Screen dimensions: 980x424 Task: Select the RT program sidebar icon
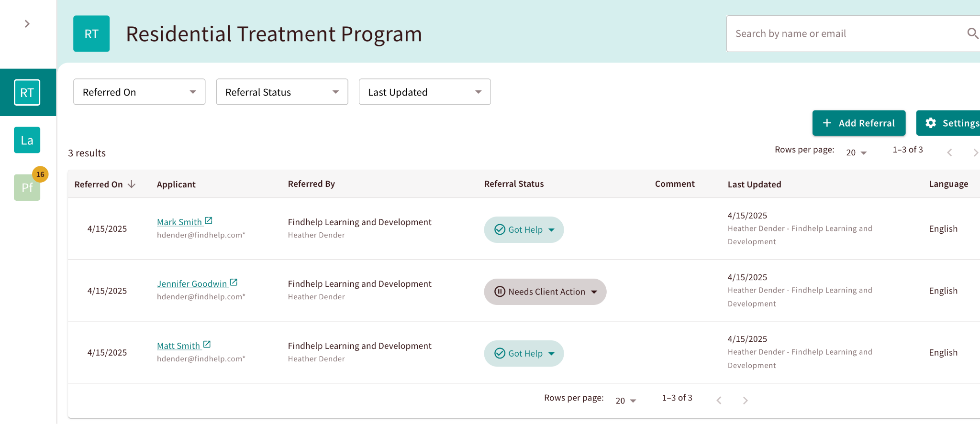pyautogui.click(x=27, y=92)
